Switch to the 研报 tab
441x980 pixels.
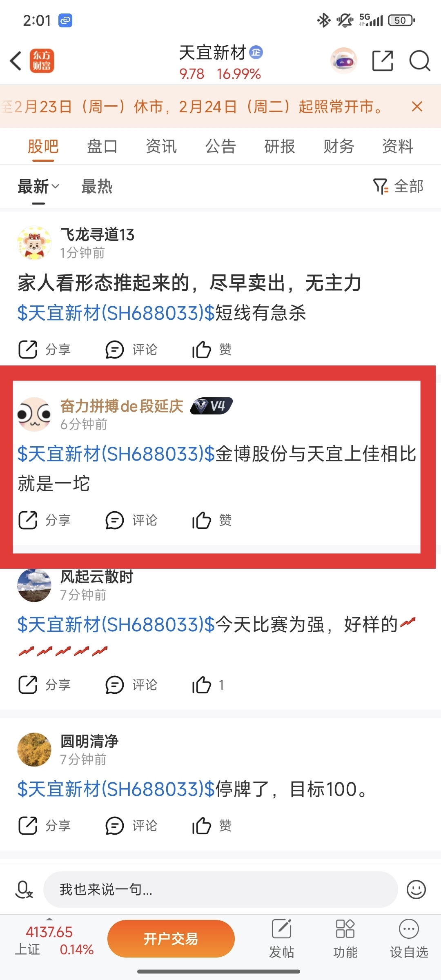[x=279, y=146]
